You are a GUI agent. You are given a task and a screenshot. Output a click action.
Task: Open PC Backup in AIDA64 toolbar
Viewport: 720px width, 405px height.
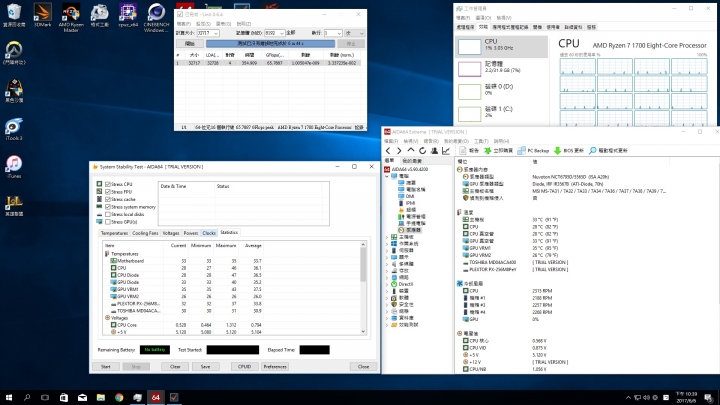[x=533, y=151]
